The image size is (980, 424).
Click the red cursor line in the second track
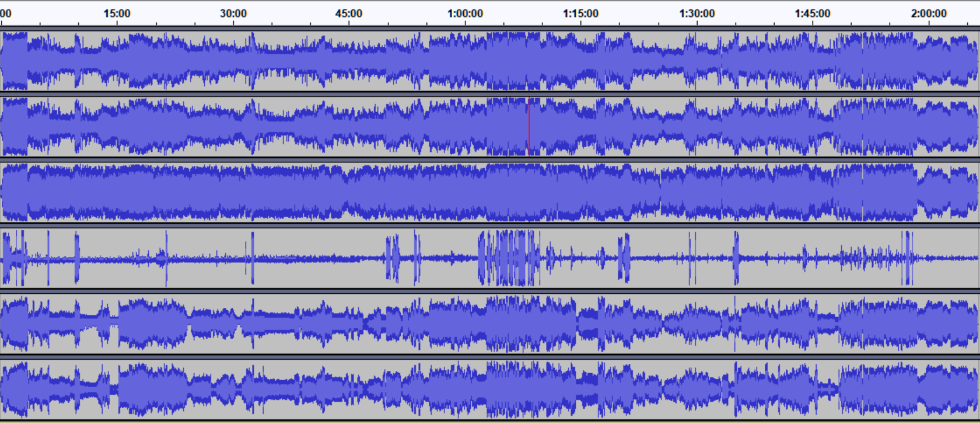528,127
